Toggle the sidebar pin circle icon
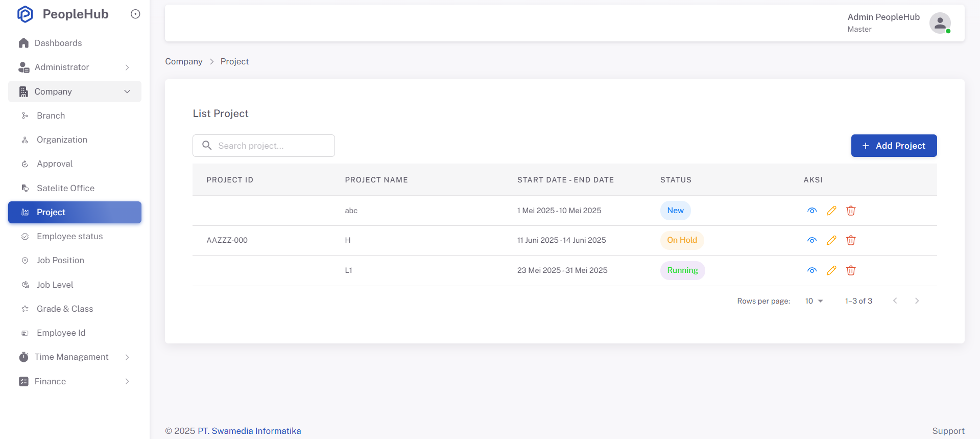980x439 pixels. (x=135, y=14)
